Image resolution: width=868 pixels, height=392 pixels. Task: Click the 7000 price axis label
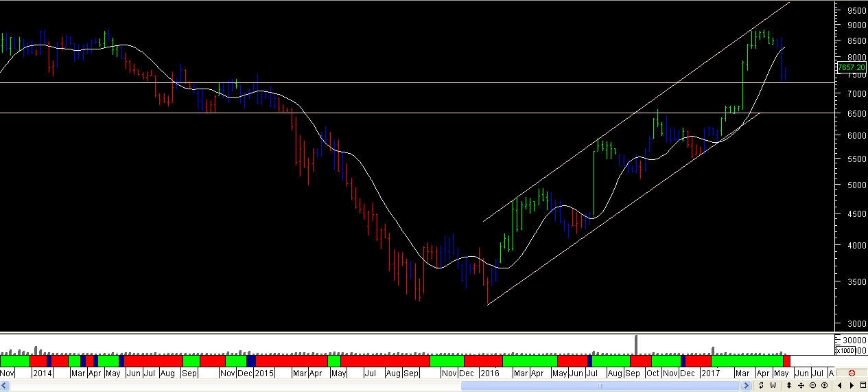[x=856, y=93]
